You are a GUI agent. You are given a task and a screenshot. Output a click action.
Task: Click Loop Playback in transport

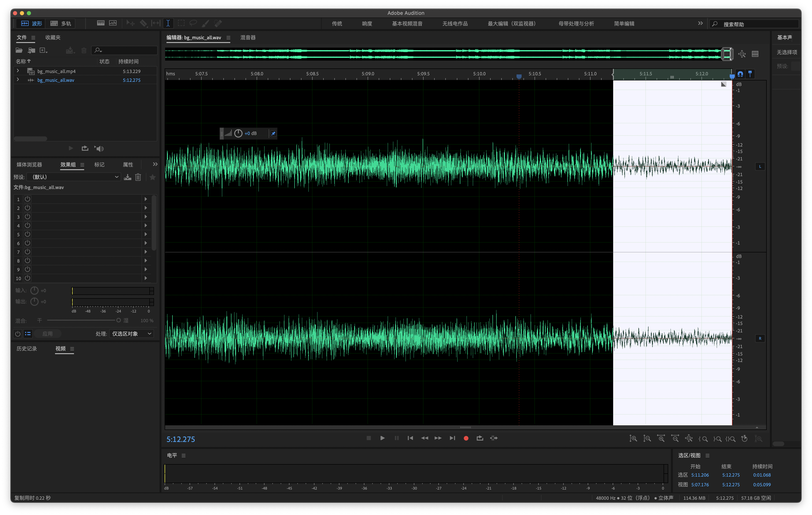480,438
